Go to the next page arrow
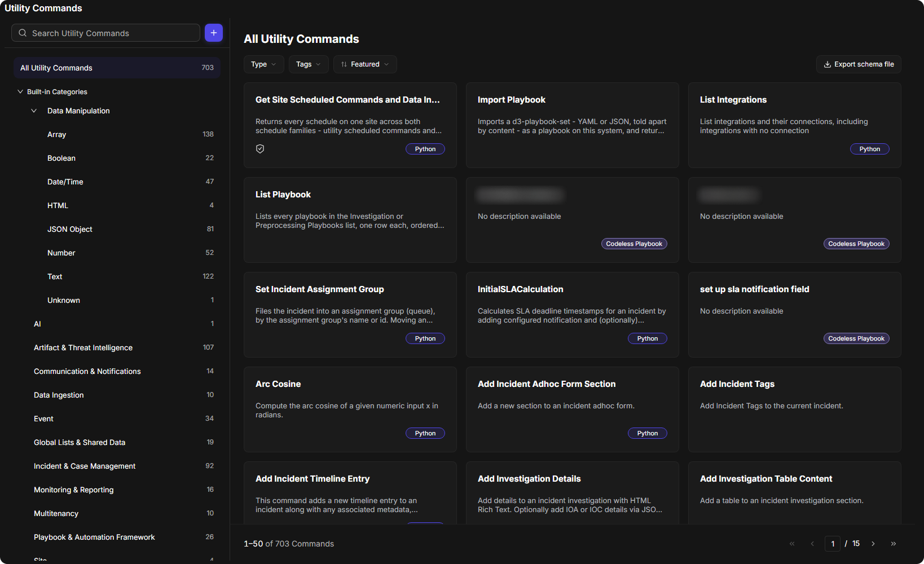This screenshot has height=564, width=924. coord(873,544)
